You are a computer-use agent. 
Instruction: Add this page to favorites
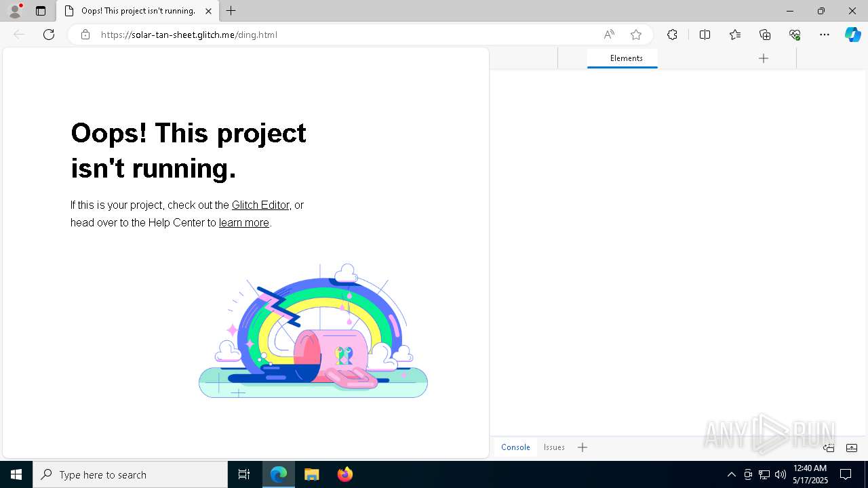coord(635,35)
